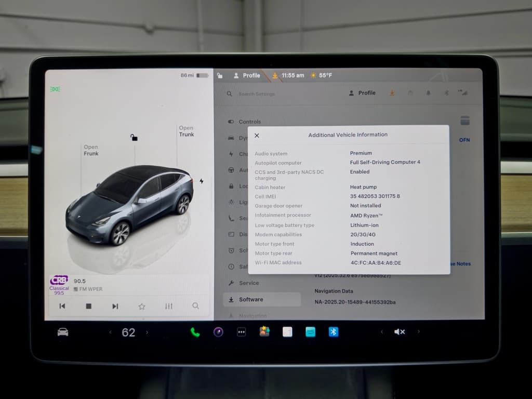The image size is (532, 399).
Task: Open the Locks settings icon
Action: click(231, 186)
